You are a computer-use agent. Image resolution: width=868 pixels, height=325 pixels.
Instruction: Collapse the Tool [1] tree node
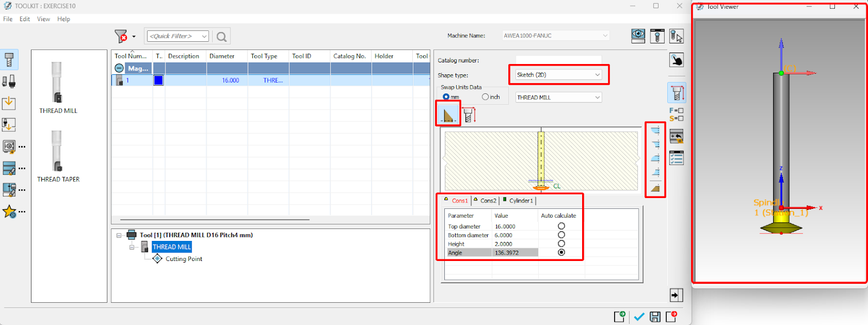pos(119,235)
